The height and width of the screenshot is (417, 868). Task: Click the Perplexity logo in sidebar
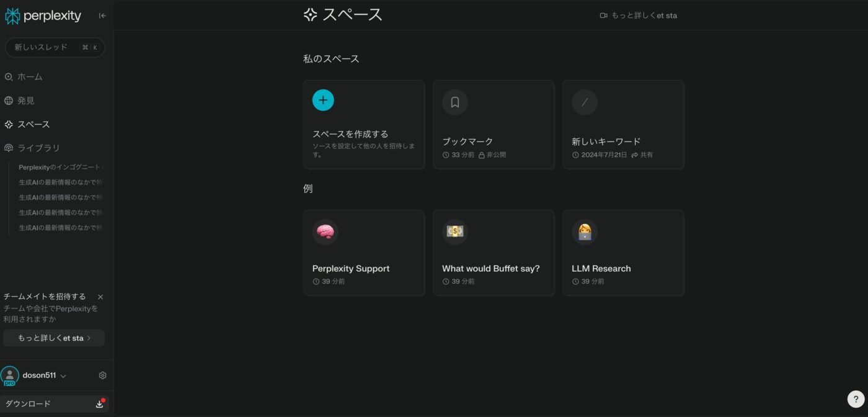pyautogui.click(x=43, y=16)
